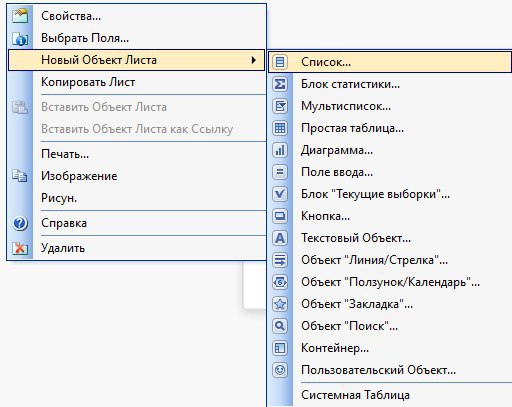Choose Объект "Закладка"... option
This screenshot has height=407, width=512.
coord(390,304)
